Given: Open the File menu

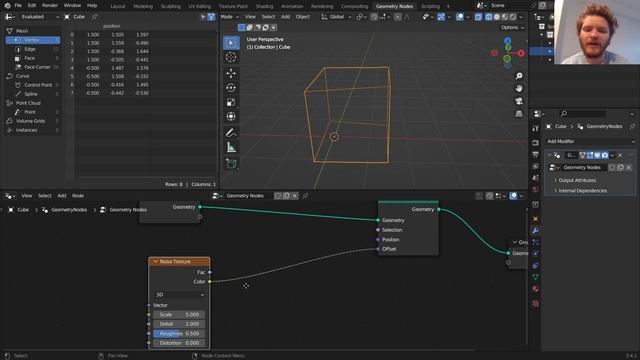Looking at the screenshot, I should point(18,6).
